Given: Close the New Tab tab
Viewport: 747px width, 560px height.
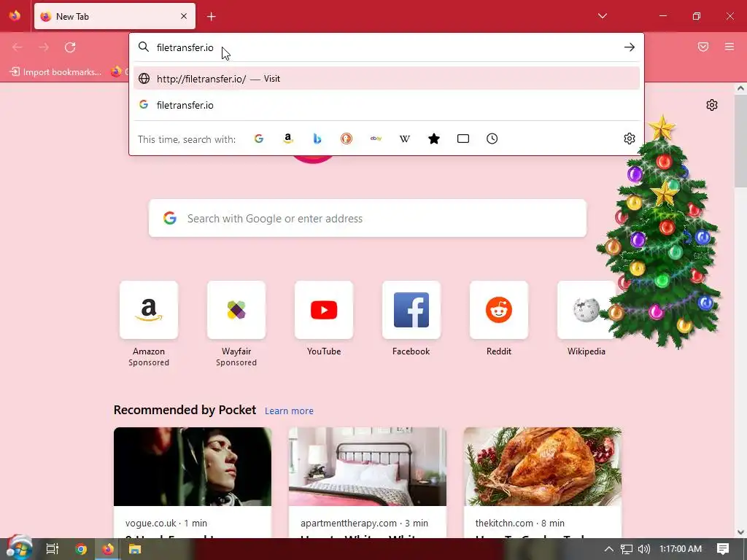Looking at the screenshot, I should tap(184, 16).
